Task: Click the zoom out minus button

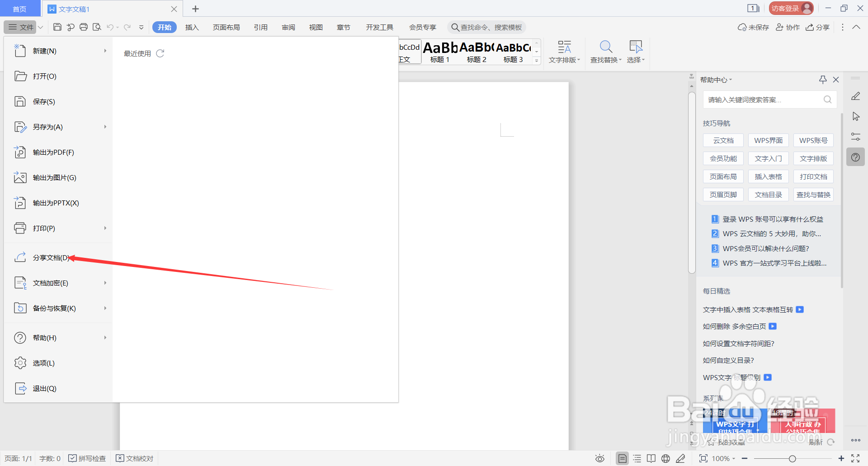Action: pos(744,458)
